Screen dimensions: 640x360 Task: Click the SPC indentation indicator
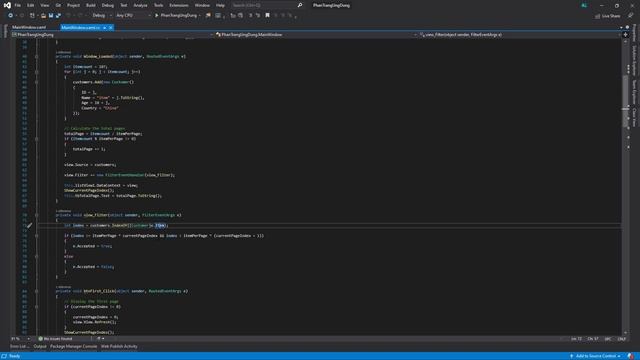click(608, 339)
